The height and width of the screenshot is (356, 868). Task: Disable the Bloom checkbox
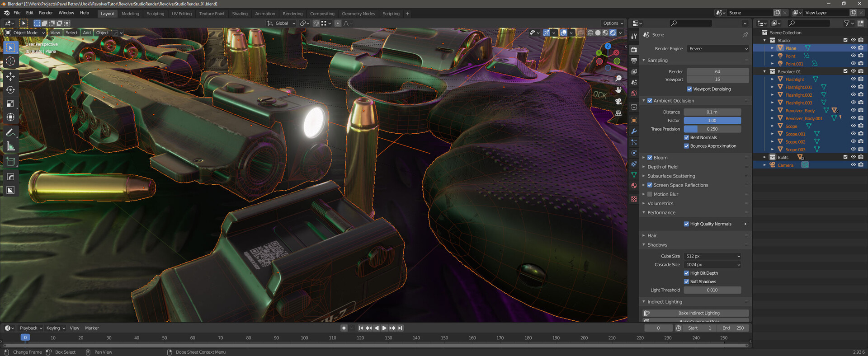[x=650, y=158]
